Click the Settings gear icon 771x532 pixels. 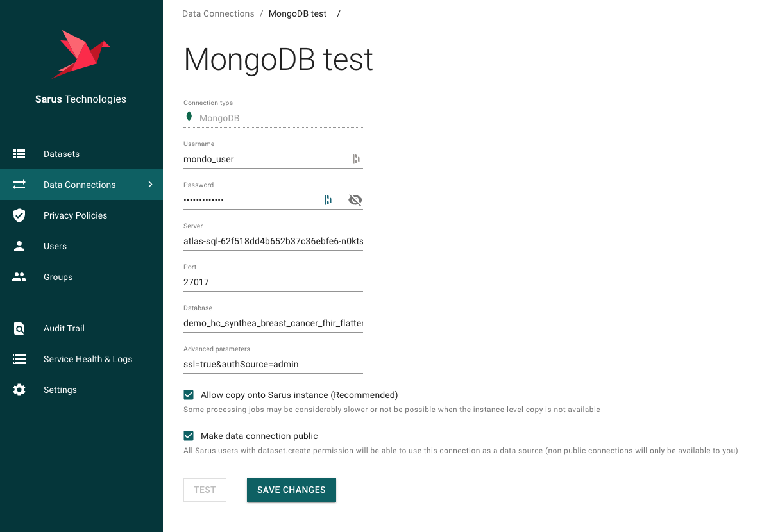point(19,390)
